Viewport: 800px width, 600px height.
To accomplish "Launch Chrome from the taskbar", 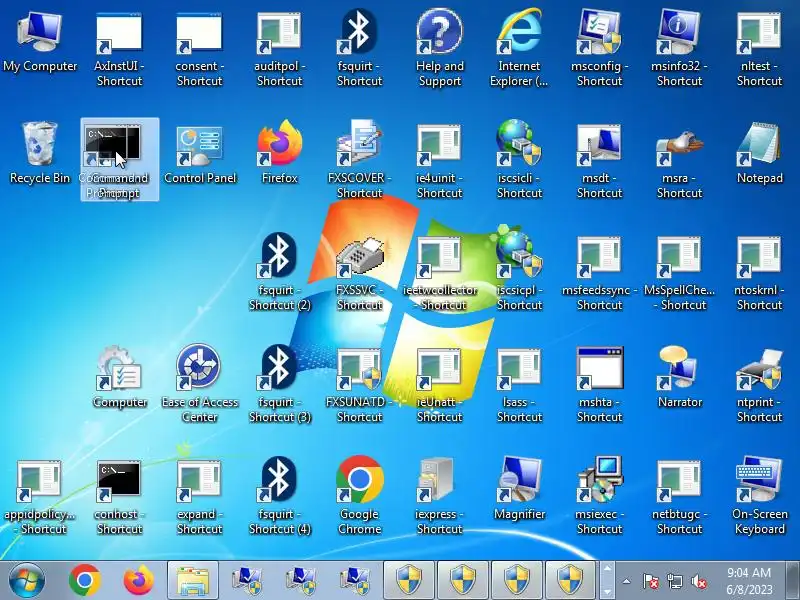I will pyautogui.click(x=85, y=581).
